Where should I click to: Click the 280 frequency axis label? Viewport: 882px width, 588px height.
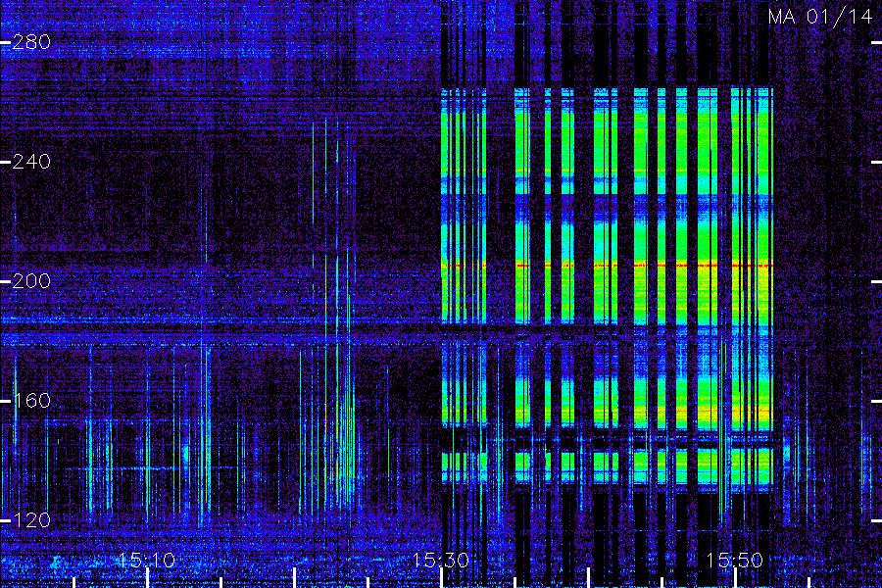click(31, 42)
